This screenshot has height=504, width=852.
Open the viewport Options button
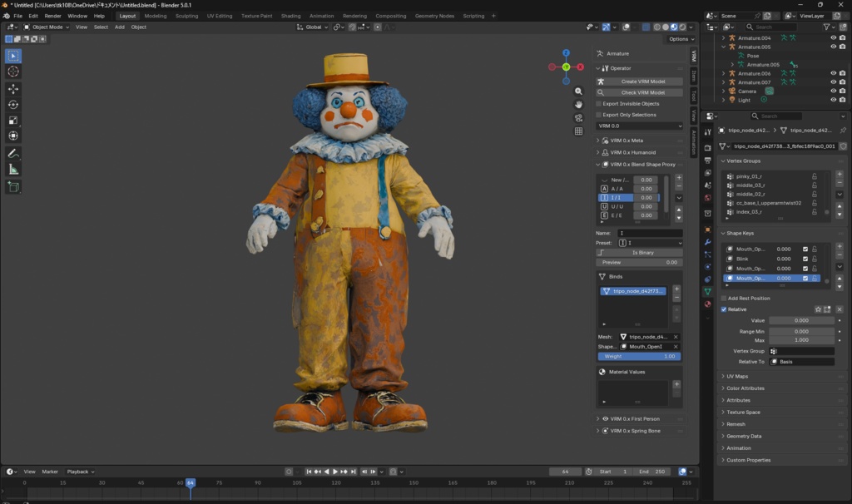coord(681,39)
